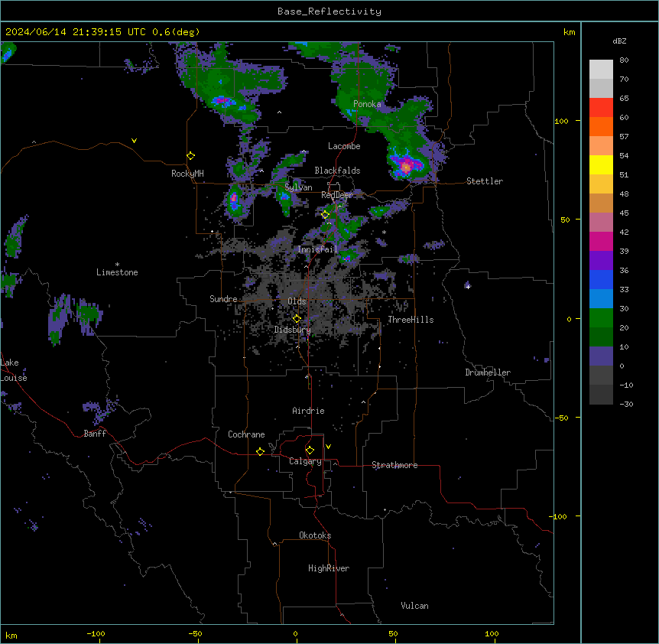Click the Base_Reflectivity title
The height and width of the screenshot is (644, 659).
pos(329,11)
